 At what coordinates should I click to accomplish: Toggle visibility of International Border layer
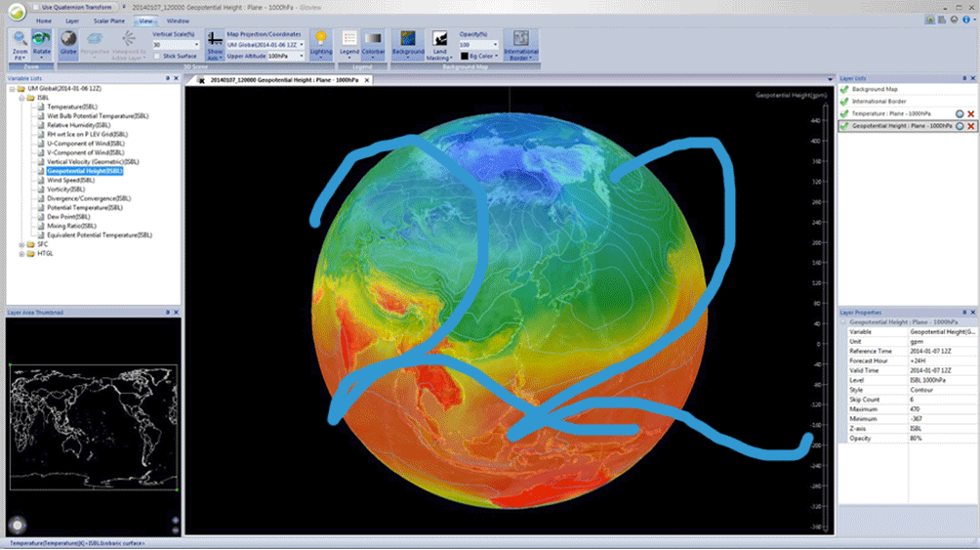[844, 102]
